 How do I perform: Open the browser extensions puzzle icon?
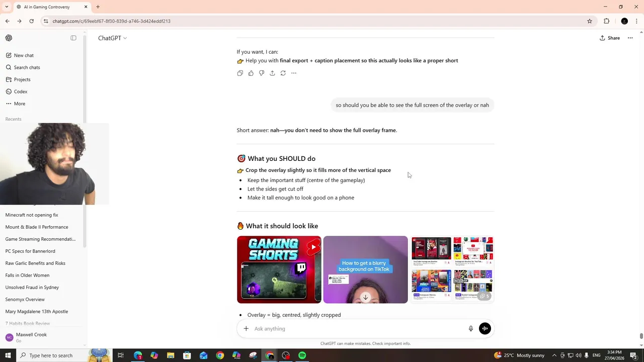tap(606, 21)
